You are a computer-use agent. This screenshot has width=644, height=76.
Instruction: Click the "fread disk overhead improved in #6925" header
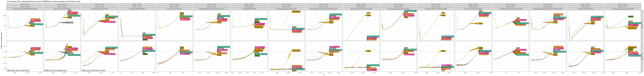click(x=510, y=9)
